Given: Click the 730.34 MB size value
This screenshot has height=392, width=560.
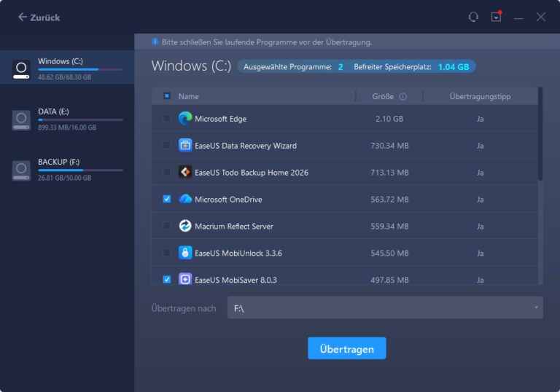Looking at the screenshot, I should coord(389,146).
